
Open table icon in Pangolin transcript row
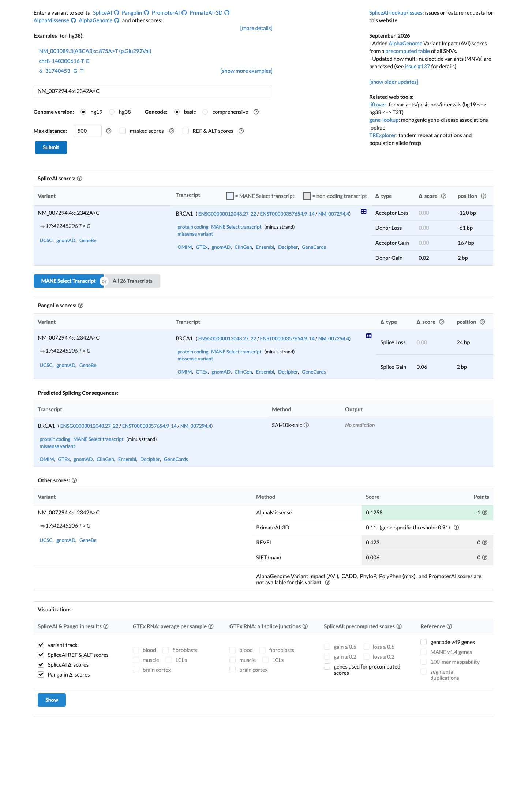(x=369, y=336)
